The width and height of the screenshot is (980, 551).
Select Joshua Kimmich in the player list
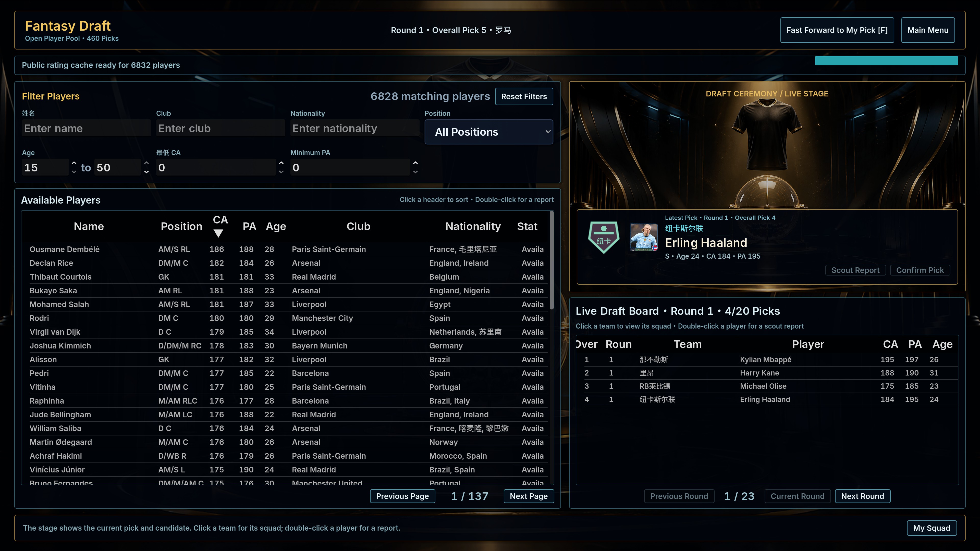coord(288,346)
